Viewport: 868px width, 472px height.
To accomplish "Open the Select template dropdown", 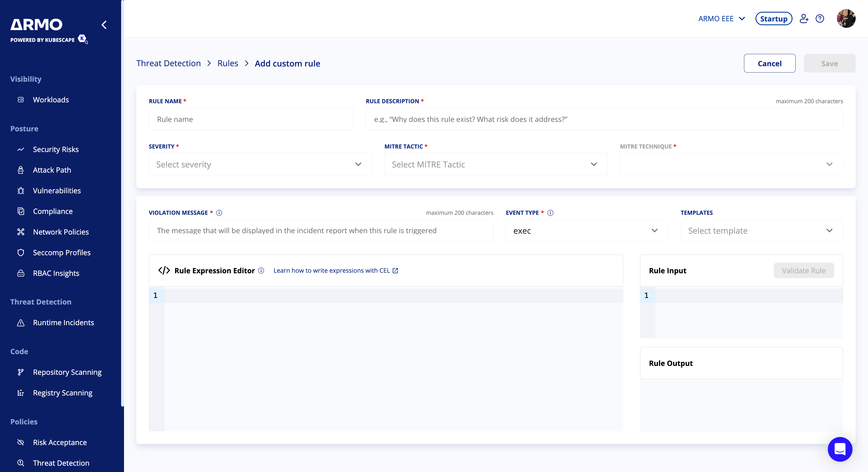I will (x=762, y=231).
